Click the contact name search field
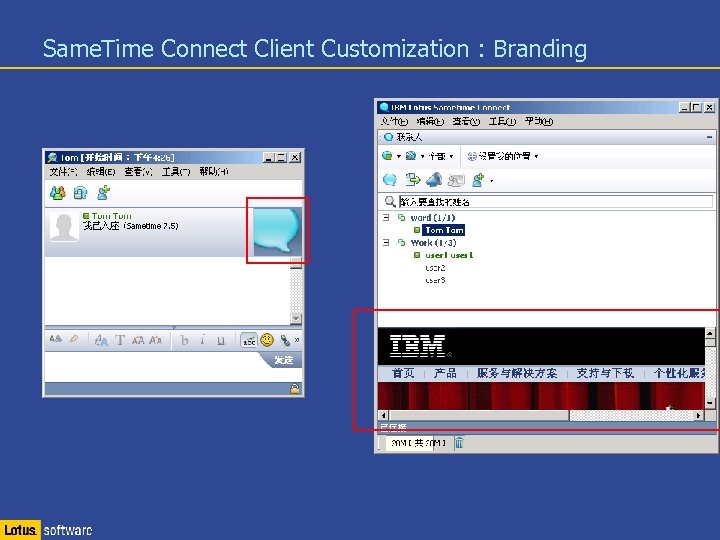This screenshot has width=720, height=540. [556, 201]
